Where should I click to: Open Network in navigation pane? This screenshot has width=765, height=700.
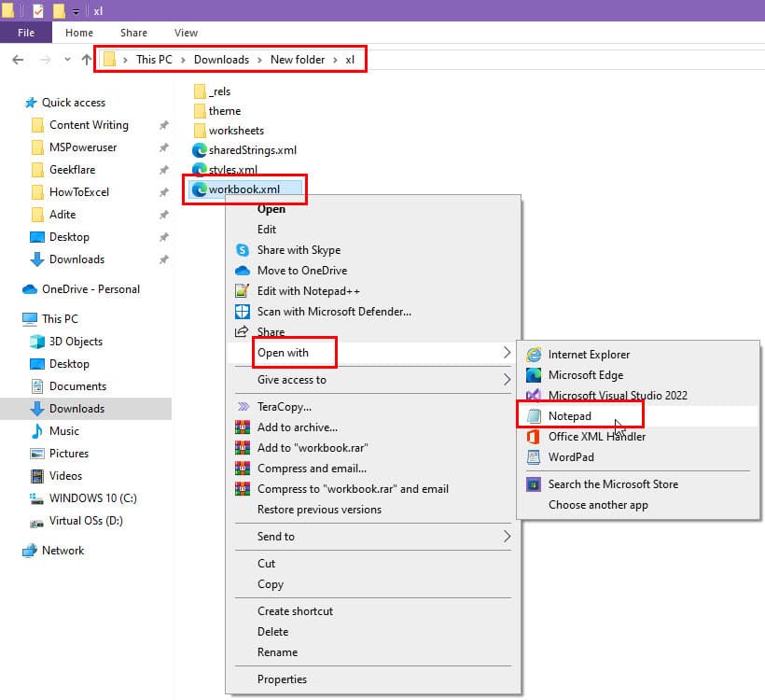click(x=63, y=551)
